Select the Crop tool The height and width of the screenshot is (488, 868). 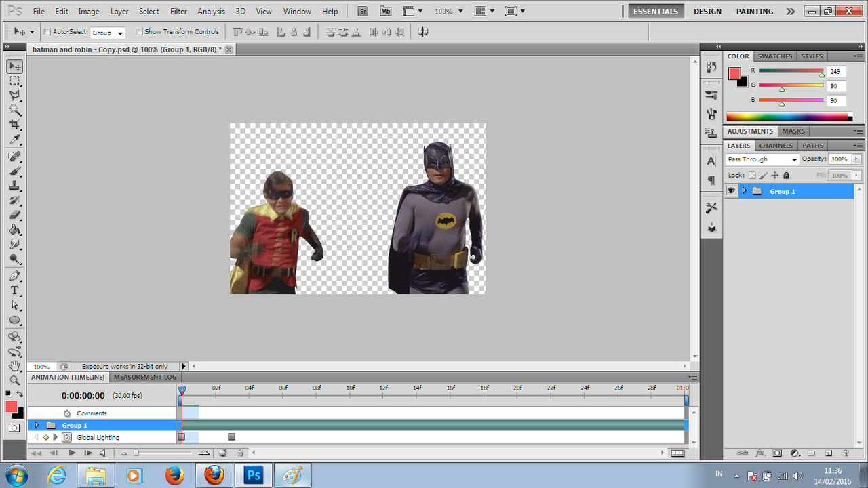(15, 125)
